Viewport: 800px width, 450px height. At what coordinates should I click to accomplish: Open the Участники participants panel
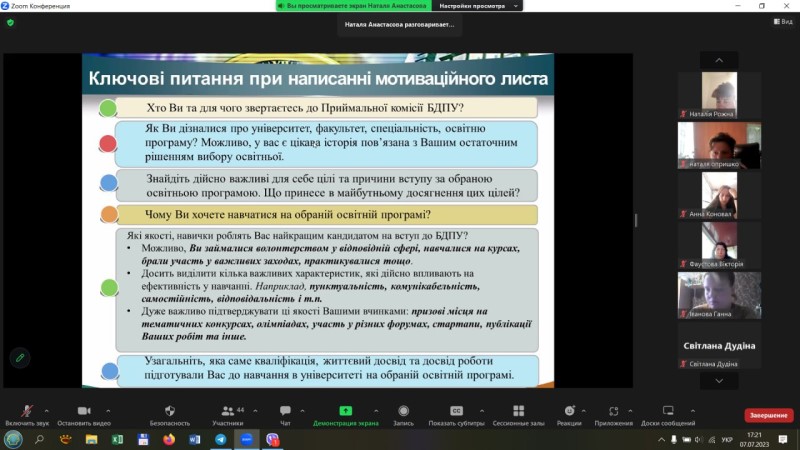pos(227,415)
